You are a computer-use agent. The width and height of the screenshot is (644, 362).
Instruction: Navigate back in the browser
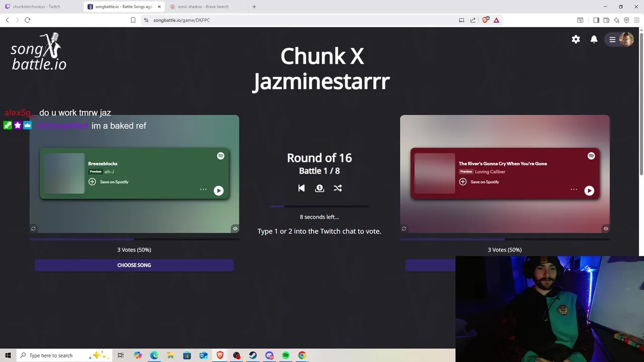point(7,20)
